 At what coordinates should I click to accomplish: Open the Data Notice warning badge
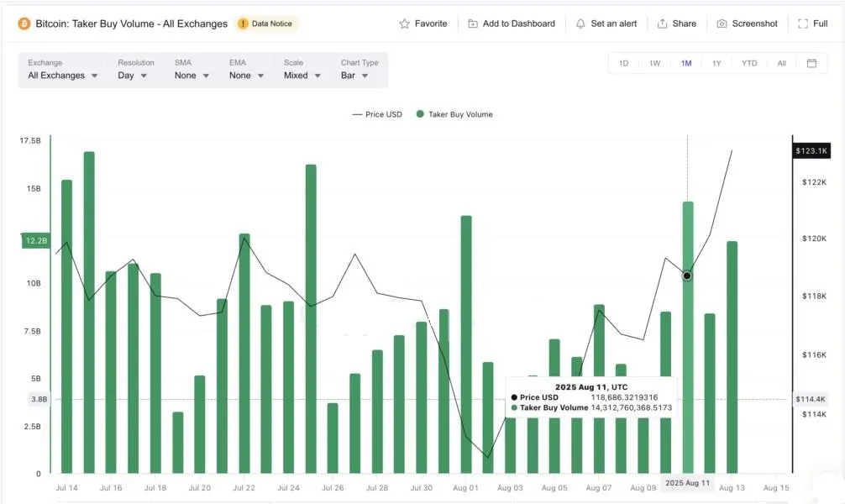click(267, 24)
